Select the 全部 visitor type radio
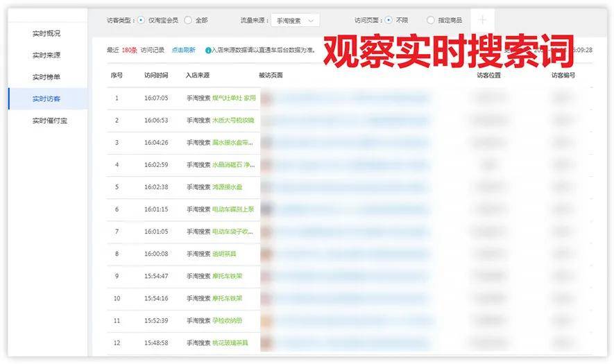 188,20
